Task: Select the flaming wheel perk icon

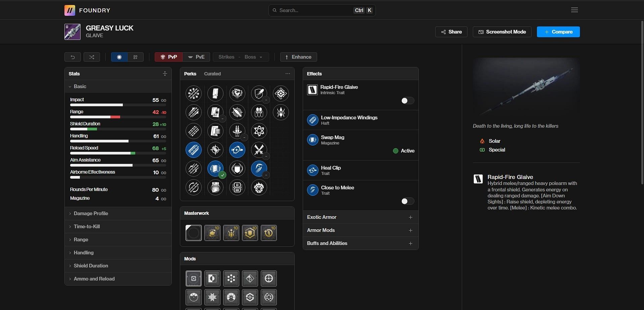Action: [x=259, y=187]
